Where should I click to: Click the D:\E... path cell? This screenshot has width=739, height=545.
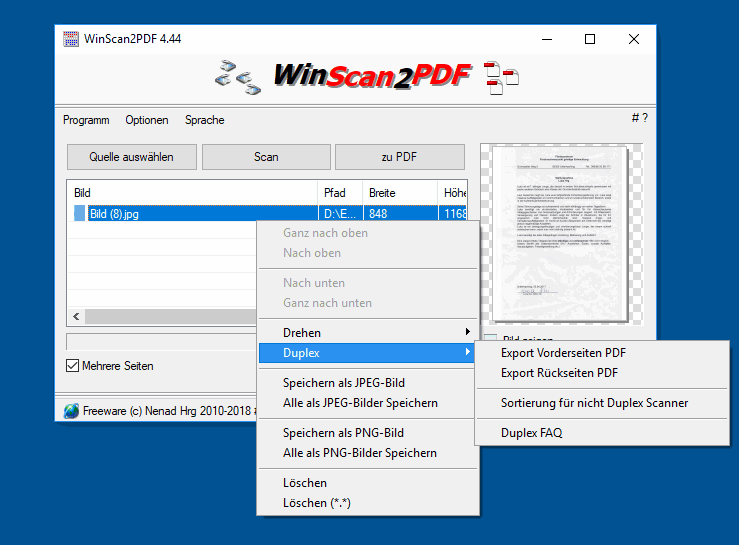[x=340, y=214]
